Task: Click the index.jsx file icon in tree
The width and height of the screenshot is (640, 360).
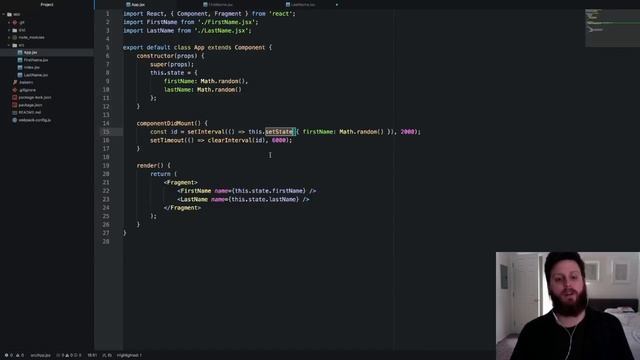Action: (x=20, y=67)
